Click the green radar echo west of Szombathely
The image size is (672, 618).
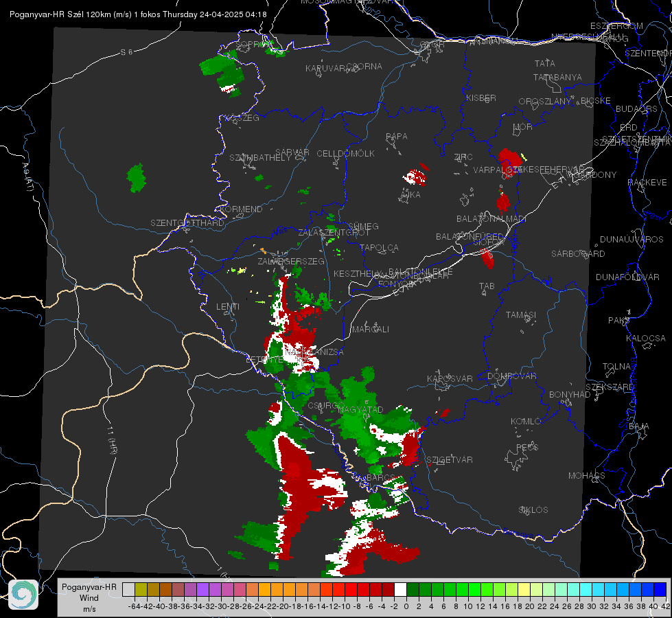137,178
